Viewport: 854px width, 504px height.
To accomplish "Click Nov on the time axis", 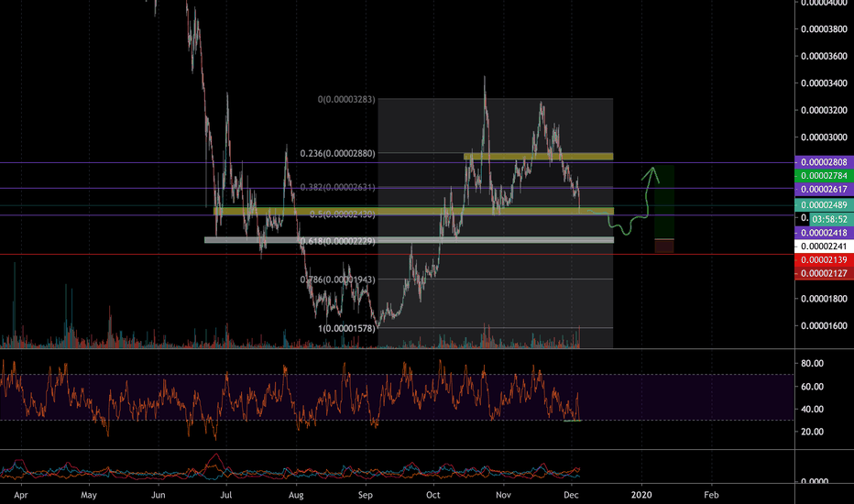I will tap(503, 495).
